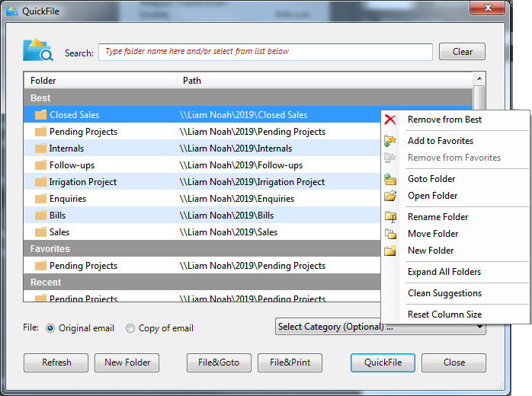532x396 pixels.
Task: Click the Folder column header
Action: click(101, 81)
